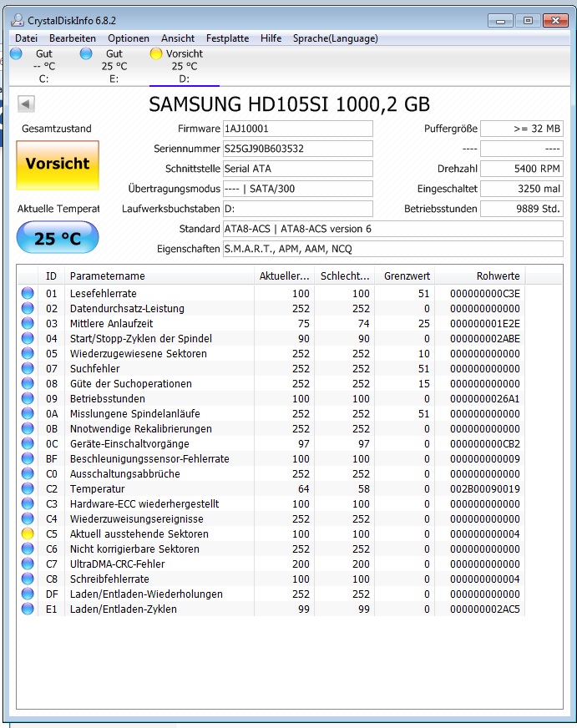Click the status icon for Nnotwendige Rekalibrierungen

[x=28, y=428]
